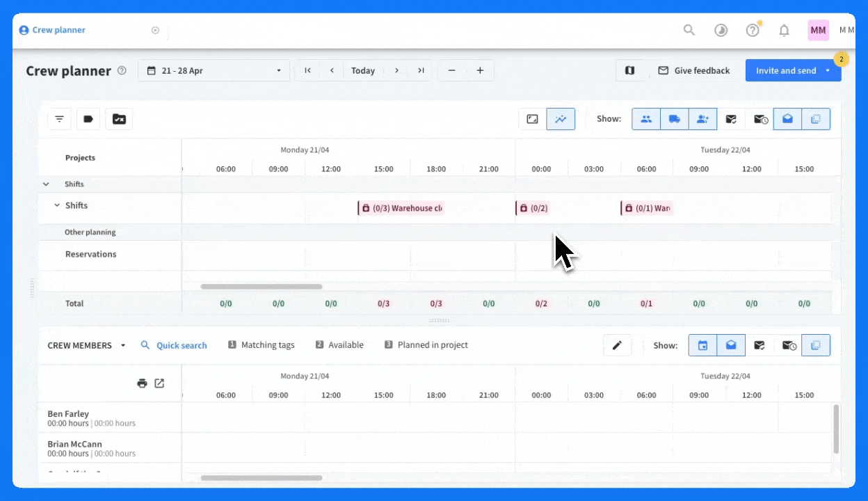Click the pencil edit icon

pos(617,345)
